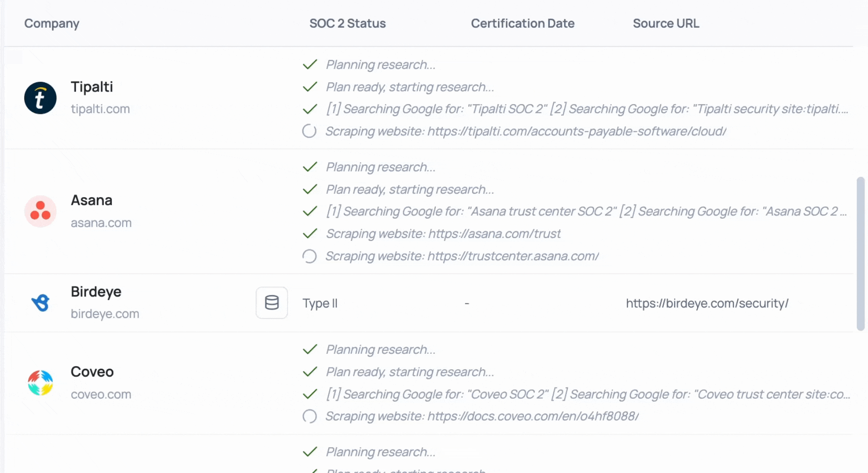This screenshot has width=868, height=473.
Task: Sort by the Source URL column header
Action: coord(666,23)
